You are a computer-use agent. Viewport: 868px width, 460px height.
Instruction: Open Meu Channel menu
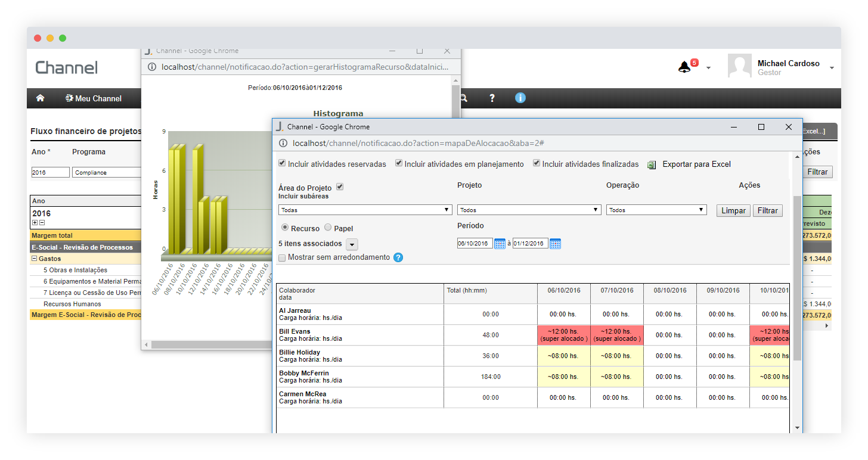click(94, 98)
